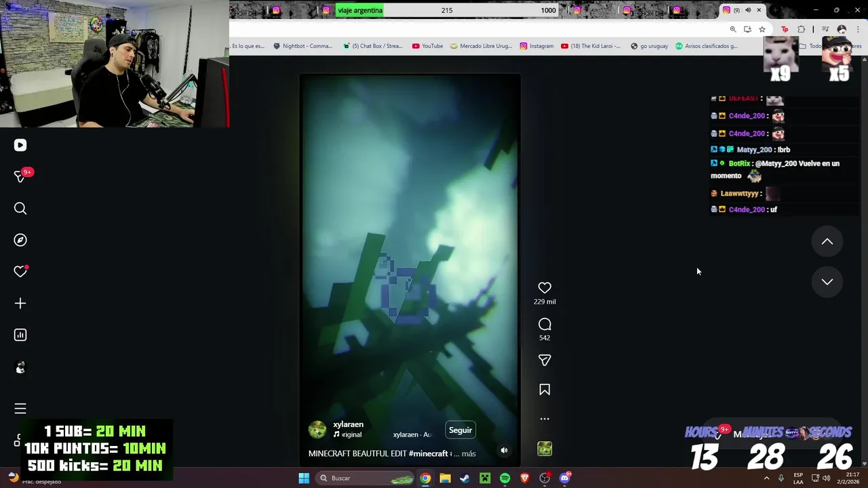Open the notifications heart in sidebar

pos(20,271)
